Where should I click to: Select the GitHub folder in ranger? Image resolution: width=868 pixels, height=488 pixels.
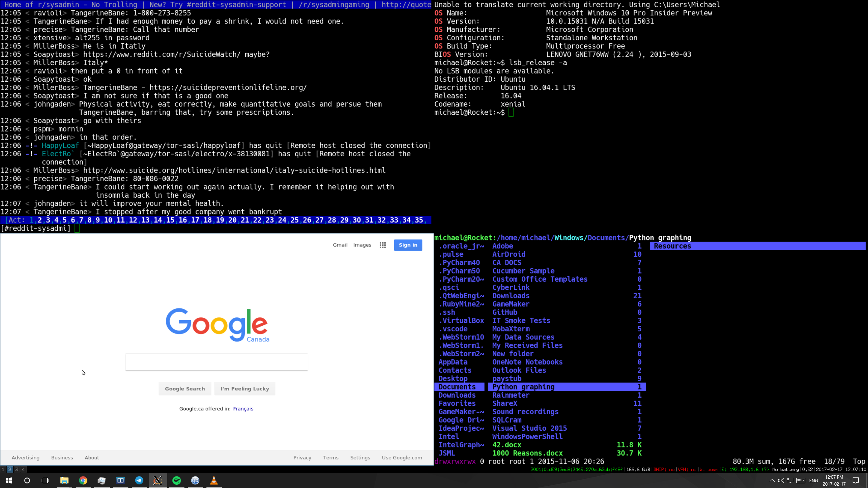[567, 312]
